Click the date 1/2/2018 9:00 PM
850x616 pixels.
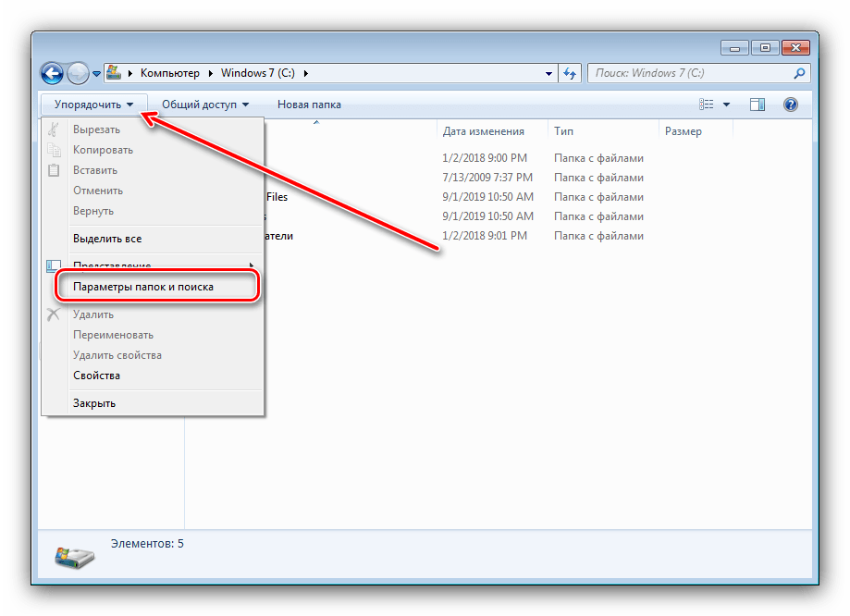485,158
